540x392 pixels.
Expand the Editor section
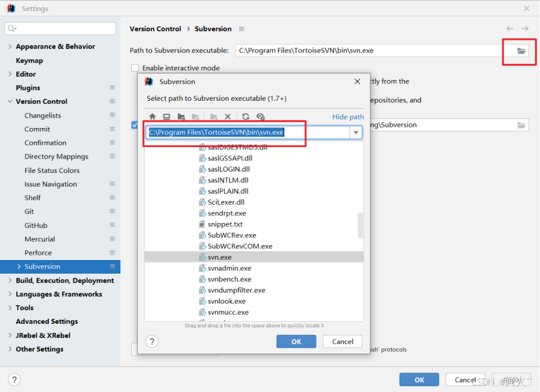[10, 73]
